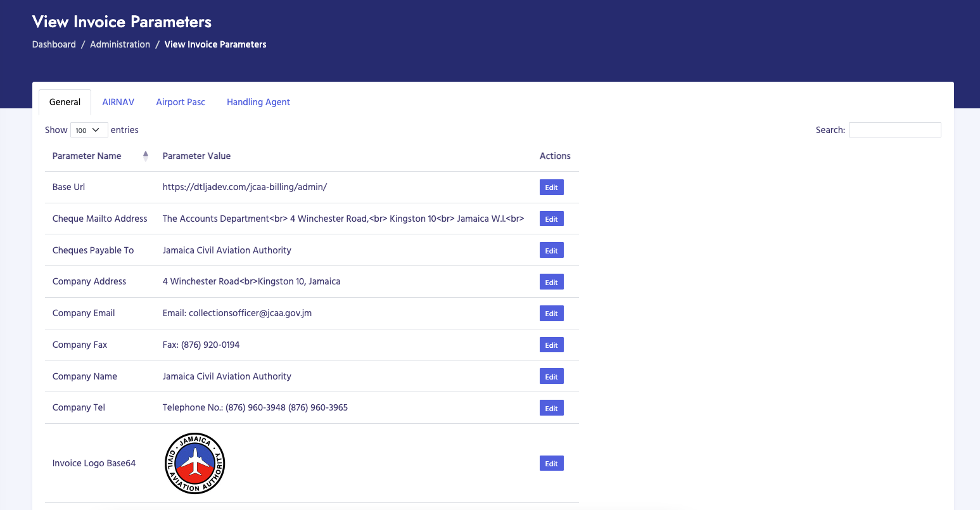Click inside the Search field
This screenshot has height=510, width=980.
(x=894, y=130)
